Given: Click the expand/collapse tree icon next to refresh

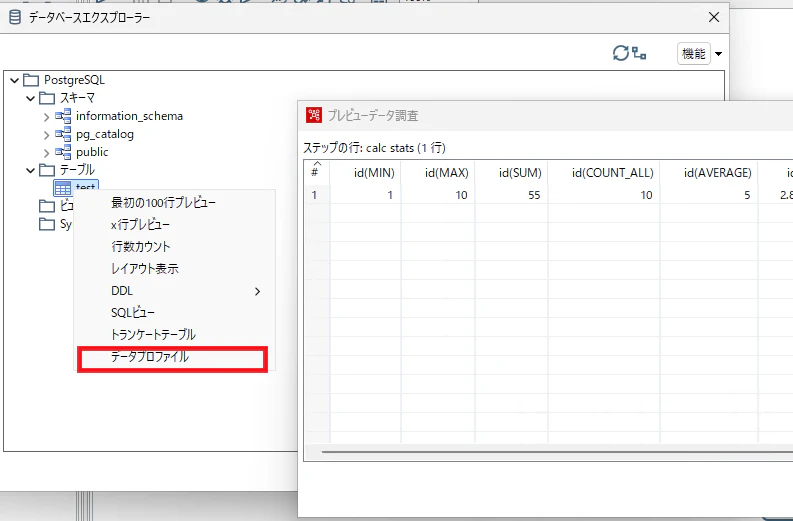Looking at the screenshot, I should coord(639,53).
